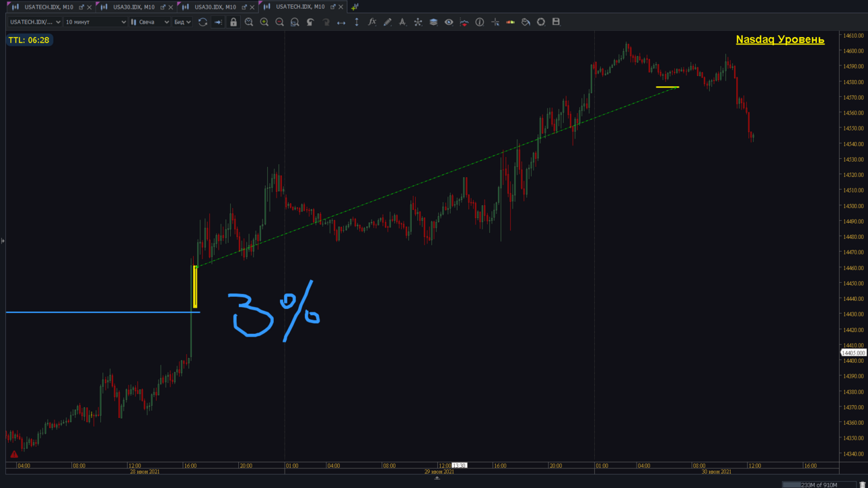Image resolution: width=868 pixels, height=488 pixels.
Task: Expand the bottom panel handle
Action: tap(437, 478)
